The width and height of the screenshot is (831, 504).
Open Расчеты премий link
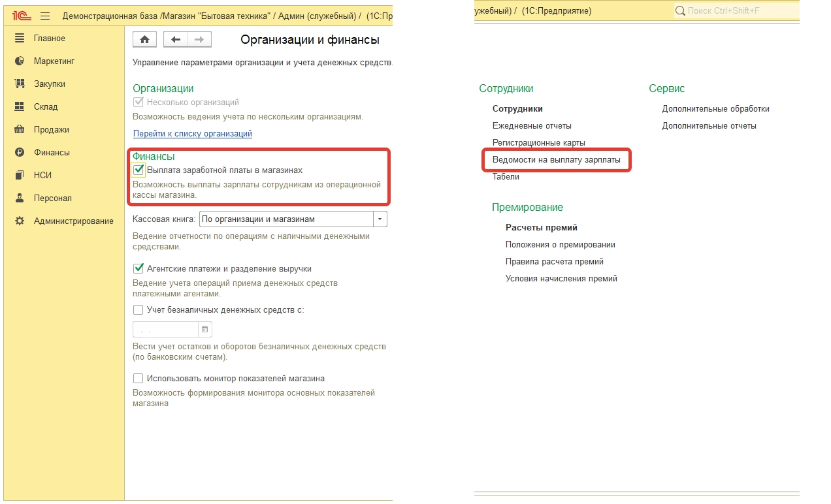coord(542,228)
